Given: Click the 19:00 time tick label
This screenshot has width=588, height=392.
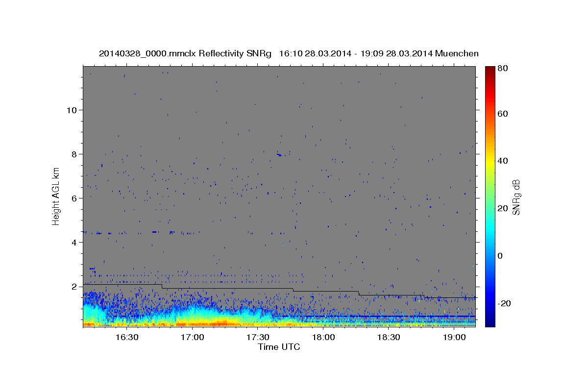Looking at the screenshot, I should point(454,338).
